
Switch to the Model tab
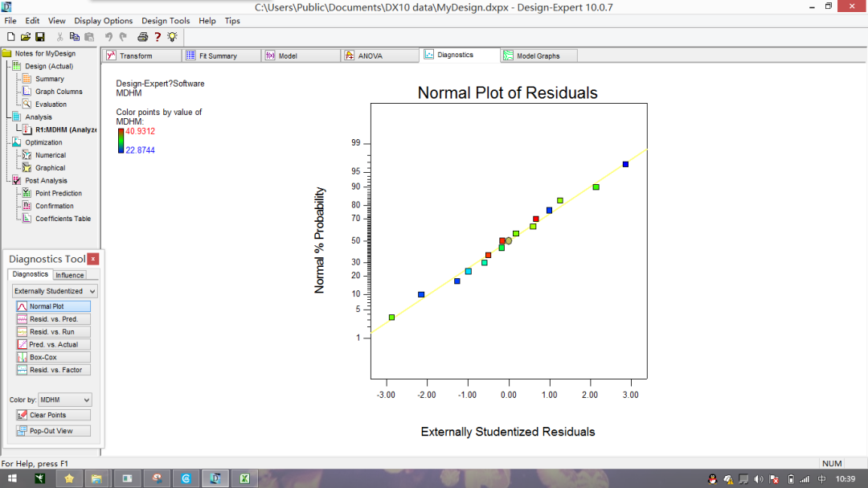coord(301,56)
